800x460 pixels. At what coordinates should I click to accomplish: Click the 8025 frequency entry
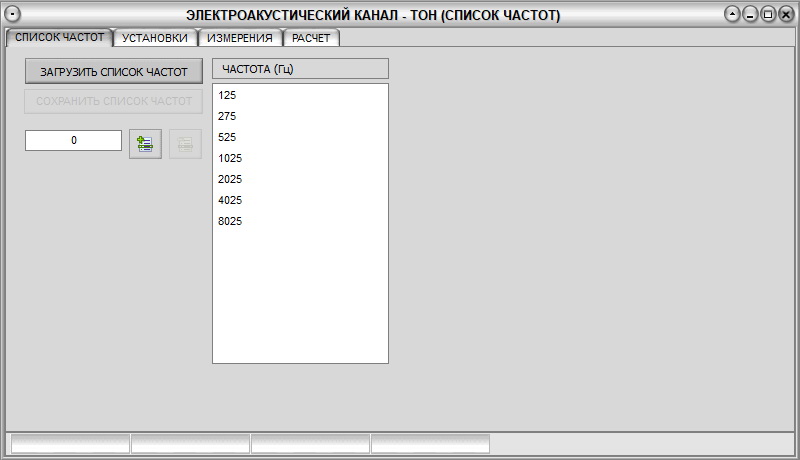(230, 221)
